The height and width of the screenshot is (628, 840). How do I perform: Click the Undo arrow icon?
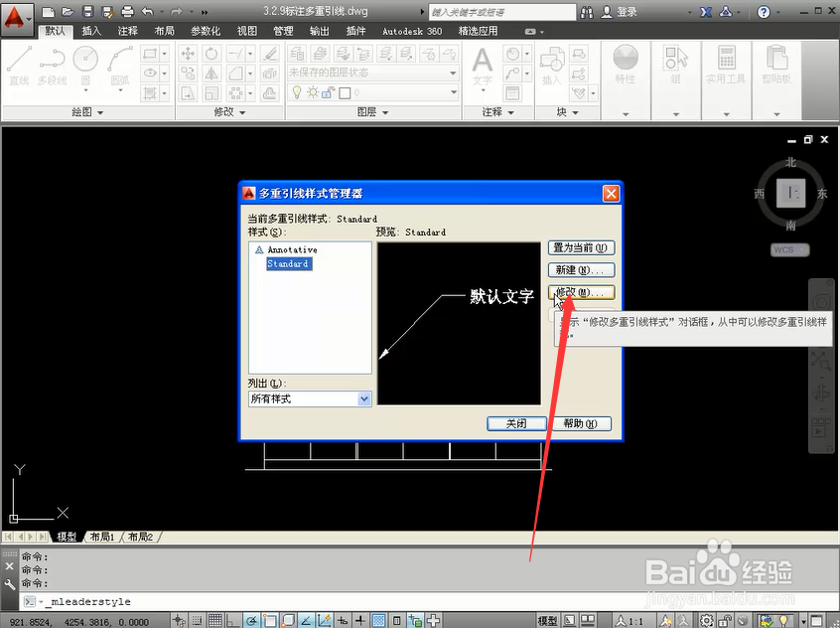[148, 11]
